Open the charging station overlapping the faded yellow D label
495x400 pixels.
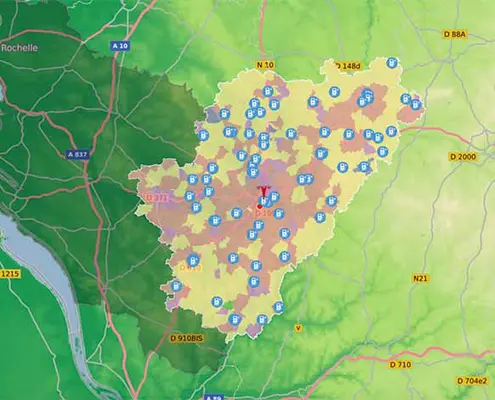(193, 260)
